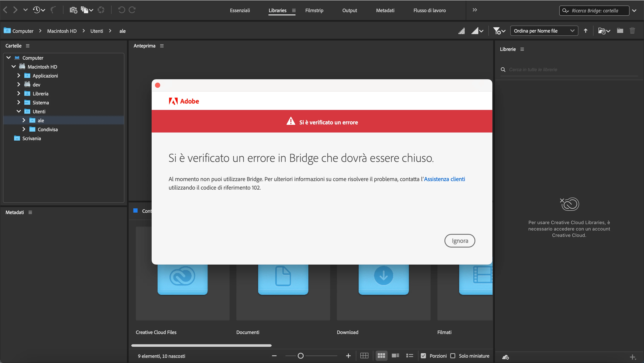Switch to the Filmstrip workspace tab

pos(314,10)
